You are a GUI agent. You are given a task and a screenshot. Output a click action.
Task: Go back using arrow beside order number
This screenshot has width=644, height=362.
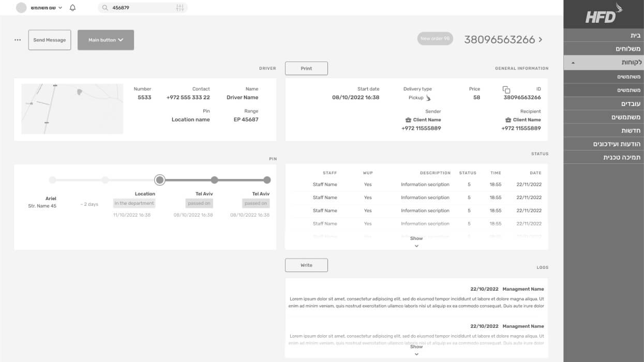(x=541, y=39)
